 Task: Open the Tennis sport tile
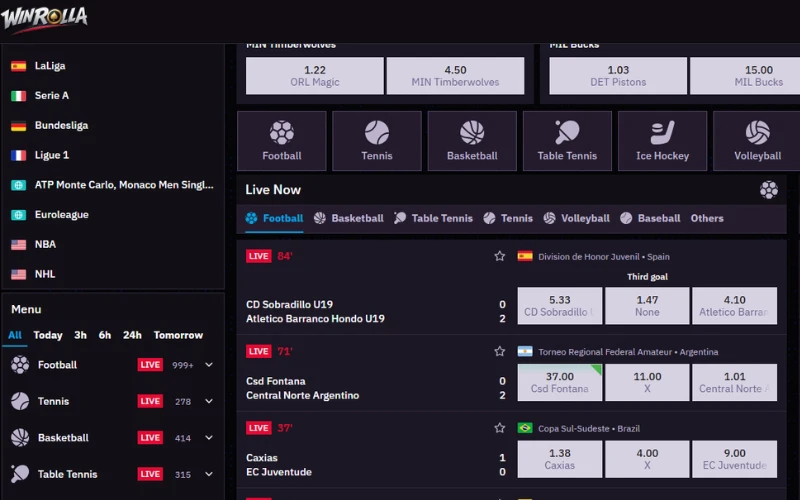click(377, 141)
